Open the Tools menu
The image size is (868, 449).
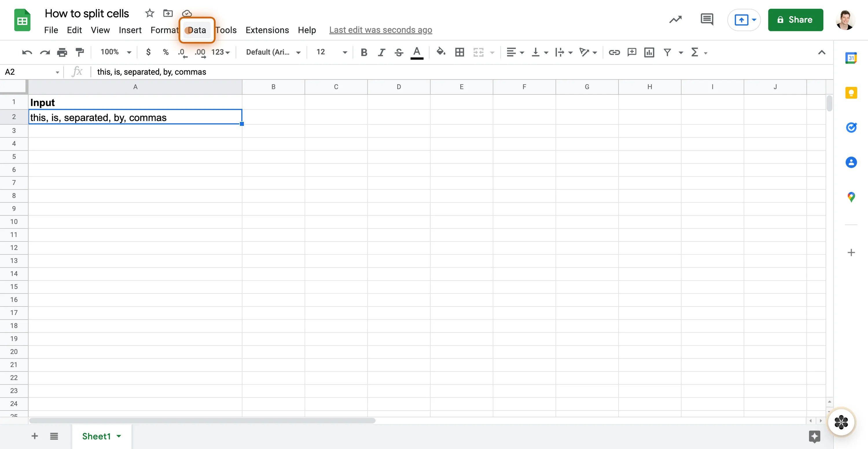pos(226,30)
